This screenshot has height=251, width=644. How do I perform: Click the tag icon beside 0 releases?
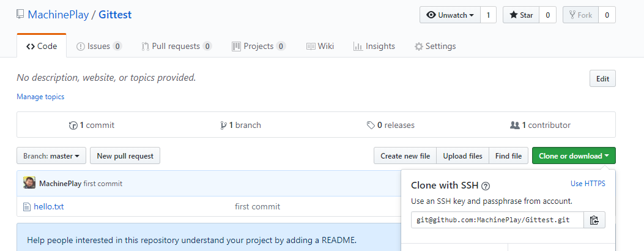(371, 125)
